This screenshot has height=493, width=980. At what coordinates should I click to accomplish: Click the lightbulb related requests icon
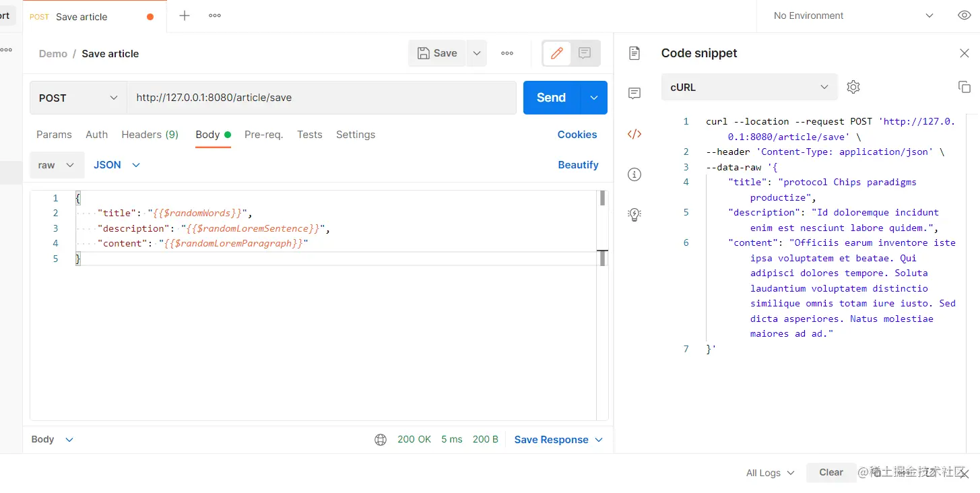[x=634, y=215]
